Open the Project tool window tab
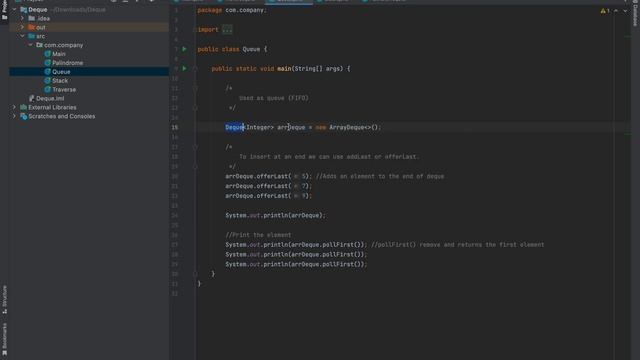Viewport: 640px width, 360px height. tap(4, 10)
